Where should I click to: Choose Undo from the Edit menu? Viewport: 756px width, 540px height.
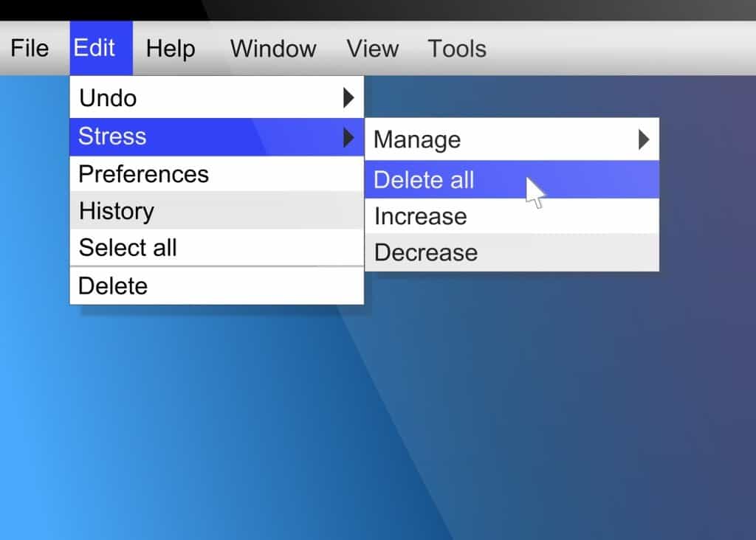(108, 97)
